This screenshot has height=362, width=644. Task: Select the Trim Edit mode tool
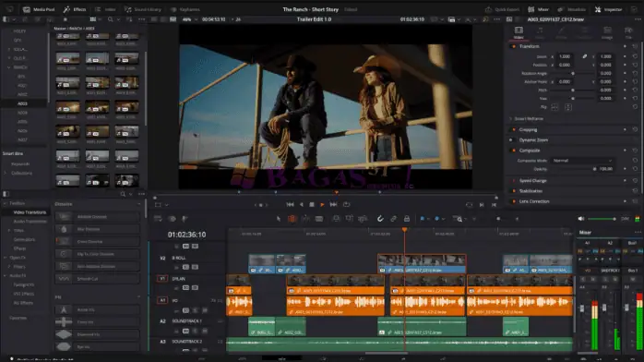(x=292, y=219)
